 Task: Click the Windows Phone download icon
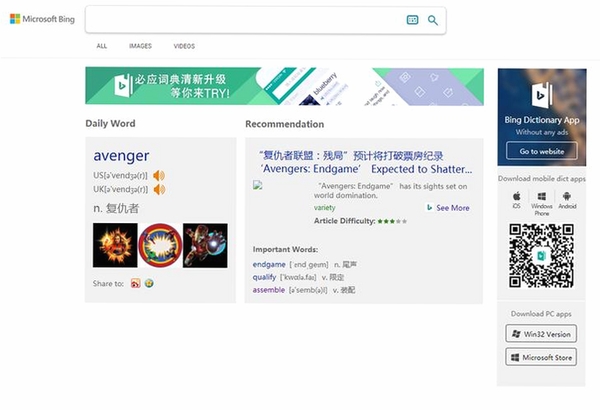(x=541, y=204)
